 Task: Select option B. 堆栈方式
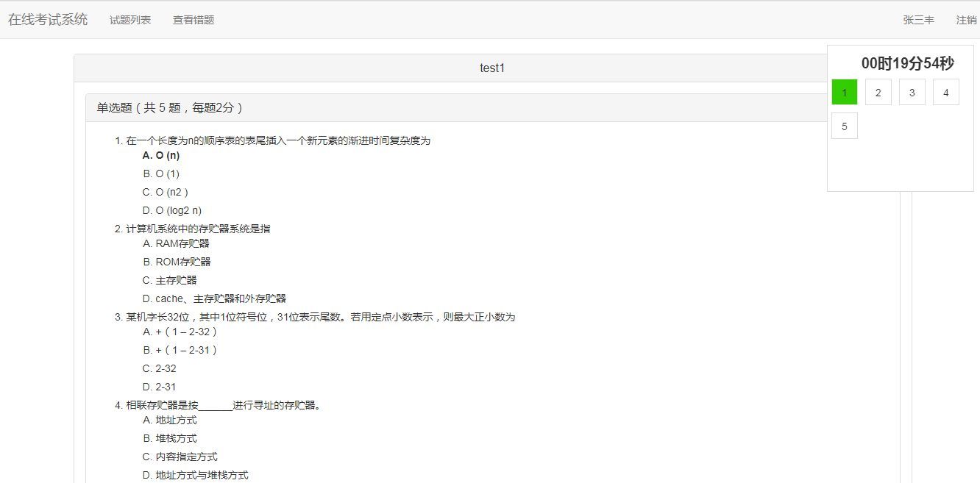[x=170, y=438]
